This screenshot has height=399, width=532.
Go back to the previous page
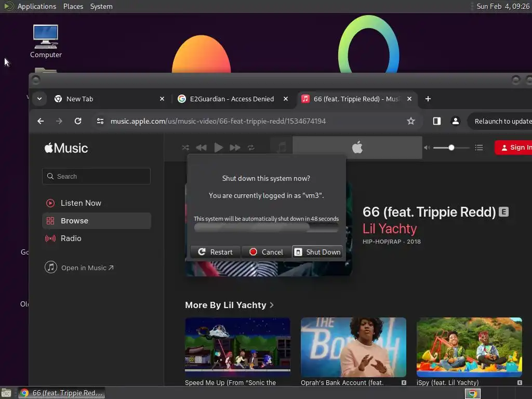click(41, 121)
